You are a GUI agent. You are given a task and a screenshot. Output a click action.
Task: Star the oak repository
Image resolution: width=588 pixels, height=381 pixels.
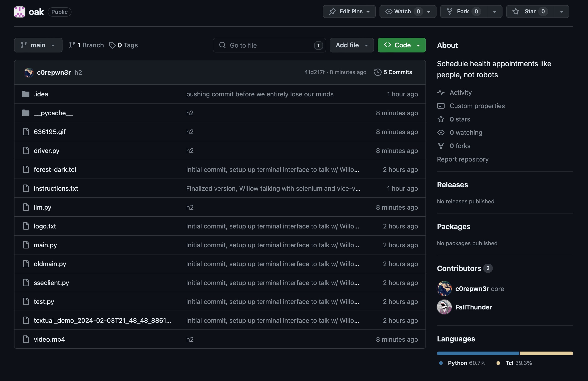(530, 12)
